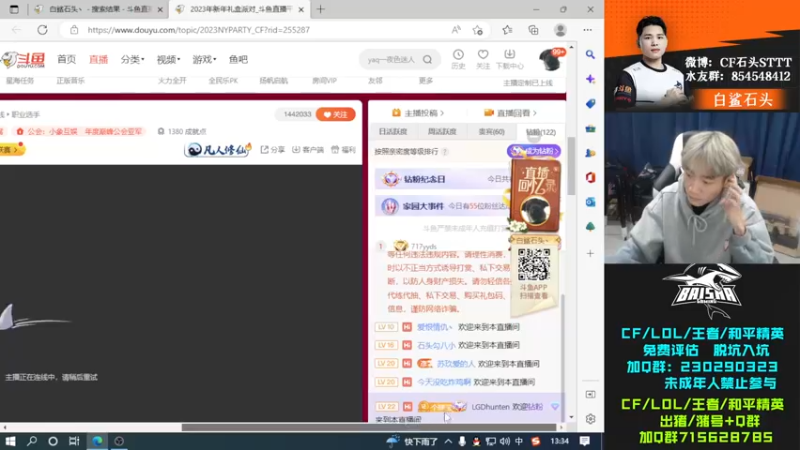800x450 pixels.
Task: Click the Edge sidebar search icon
Action: click(x=590, y=55)
